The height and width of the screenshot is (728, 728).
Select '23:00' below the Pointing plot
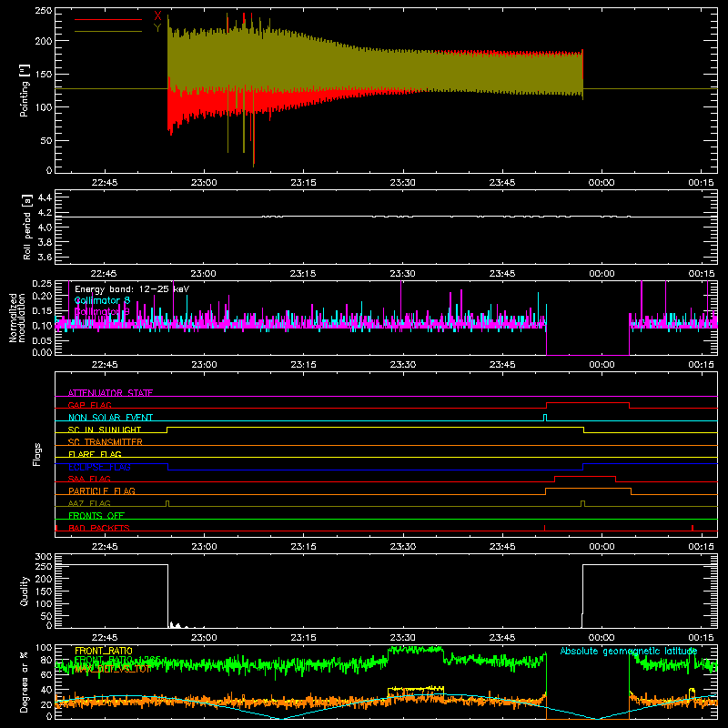click(x=204, y=183)
